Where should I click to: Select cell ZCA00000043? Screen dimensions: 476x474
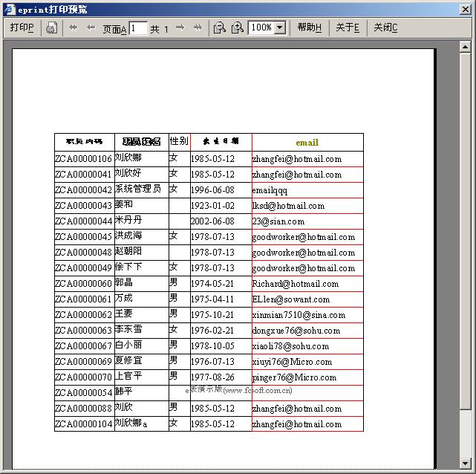(x=85, y=206)
